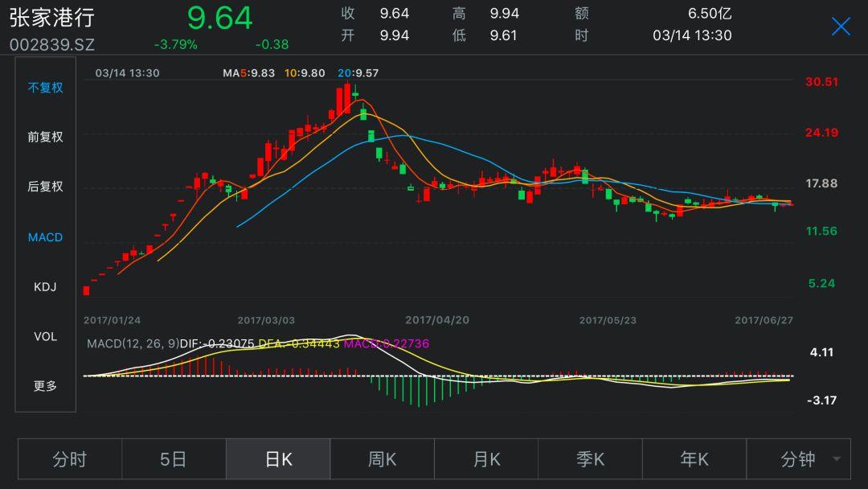Switch to 周K weekly candlestick view
This screenshot has width=868, height=489.
coord(383,459)
